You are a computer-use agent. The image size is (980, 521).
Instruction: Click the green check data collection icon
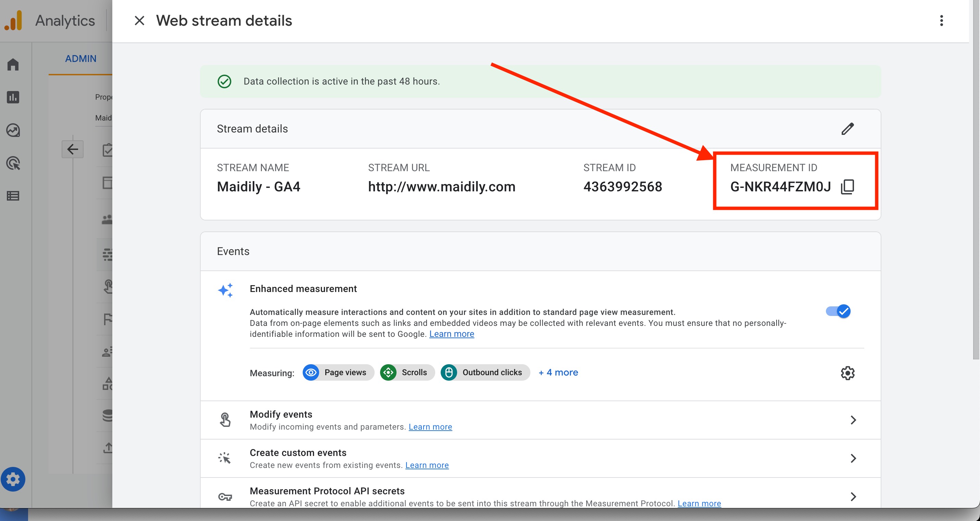click(x=225, y=81)
